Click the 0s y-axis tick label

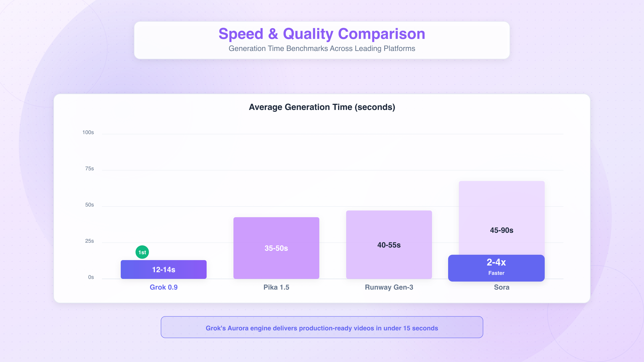click(x=91, y=277)
